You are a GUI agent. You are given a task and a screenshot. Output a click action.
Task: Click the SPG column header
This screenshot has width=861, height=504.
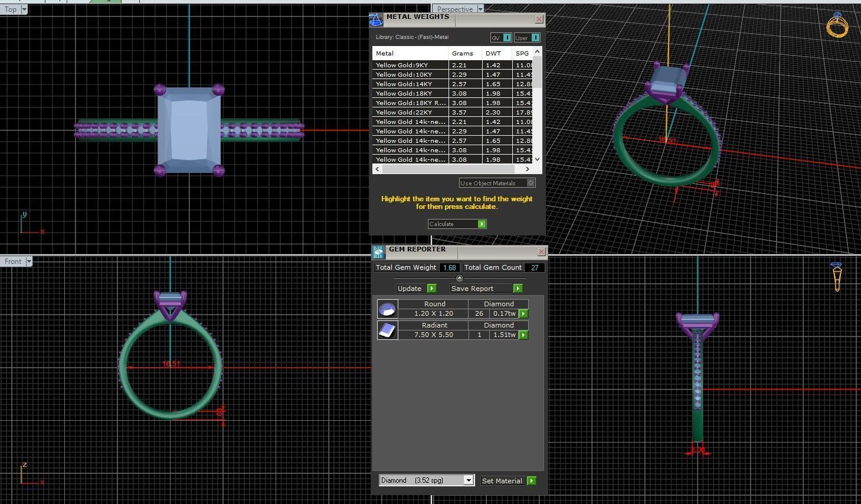point(522,53)
